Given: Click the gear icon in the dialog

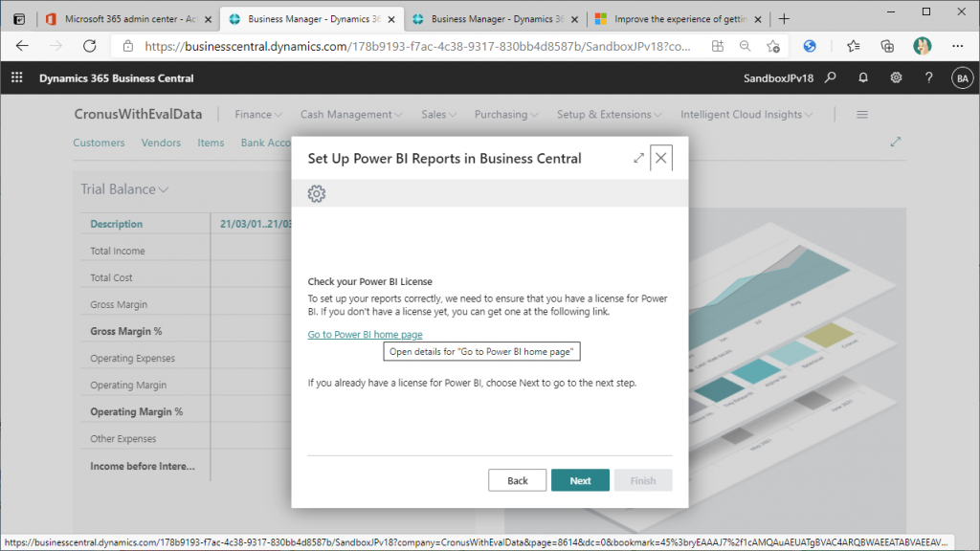Looking at the screenshot, I should [317, 193].
